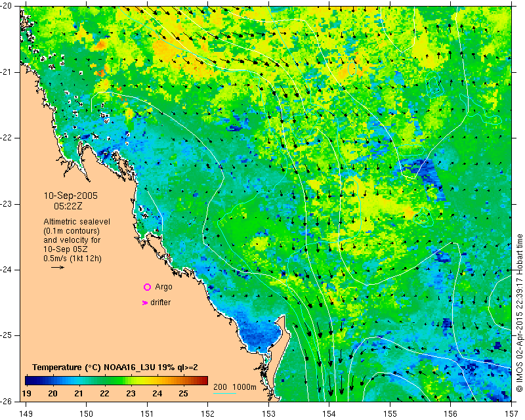
Task: Click the latitude axis label '-25'
Action: point(6,335)
